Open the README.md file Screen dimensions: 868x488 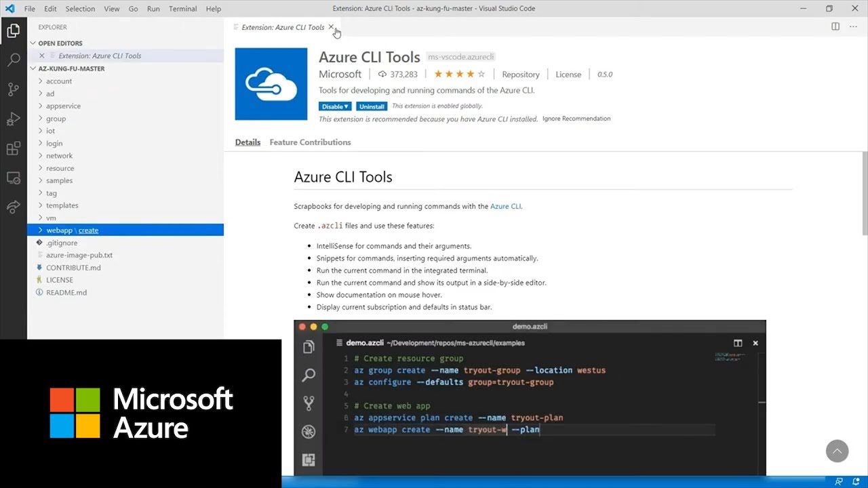pyautogui.click(x=125, y=292)
